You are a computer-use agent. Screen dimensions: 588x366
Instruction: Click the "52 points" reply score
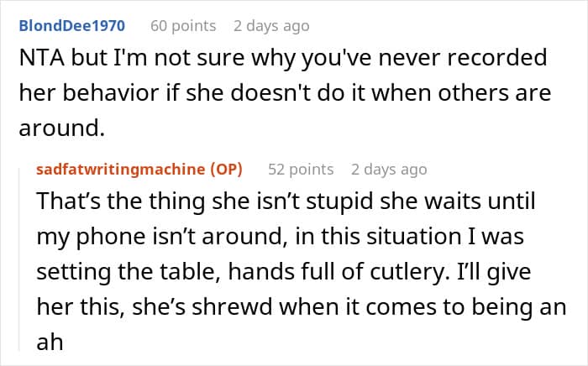(301, 169)
